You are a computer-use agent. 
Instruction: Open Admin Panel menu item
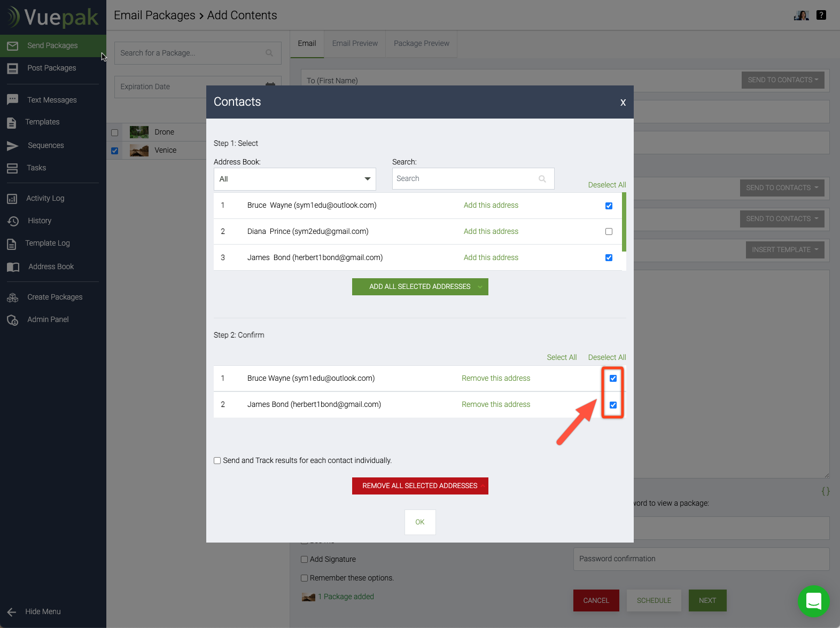point(48,320)
